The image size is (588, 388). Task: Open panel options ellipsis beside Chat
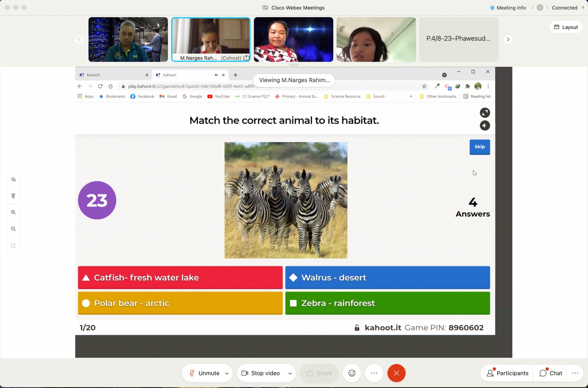point(575,373)
